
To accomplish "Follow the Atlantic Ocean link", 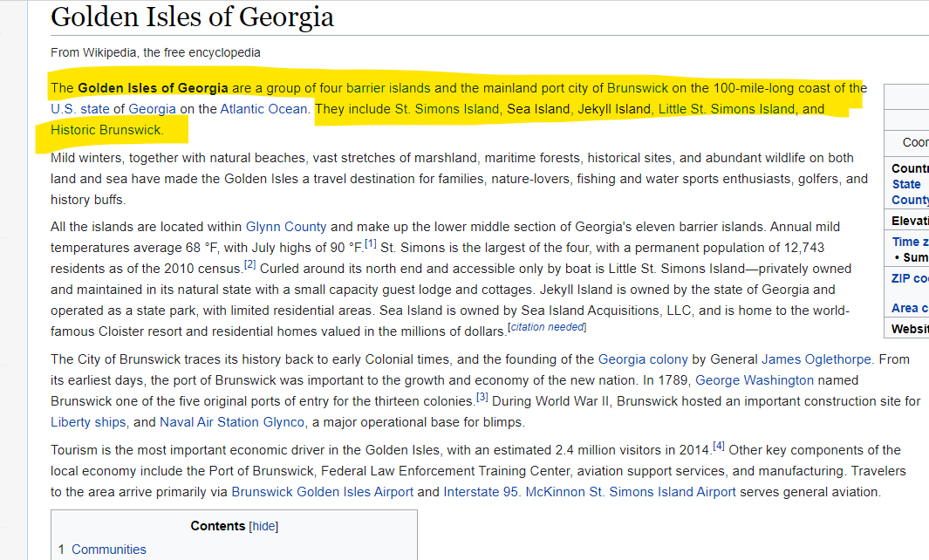I will pyautogui.click(x=263, y=109).
